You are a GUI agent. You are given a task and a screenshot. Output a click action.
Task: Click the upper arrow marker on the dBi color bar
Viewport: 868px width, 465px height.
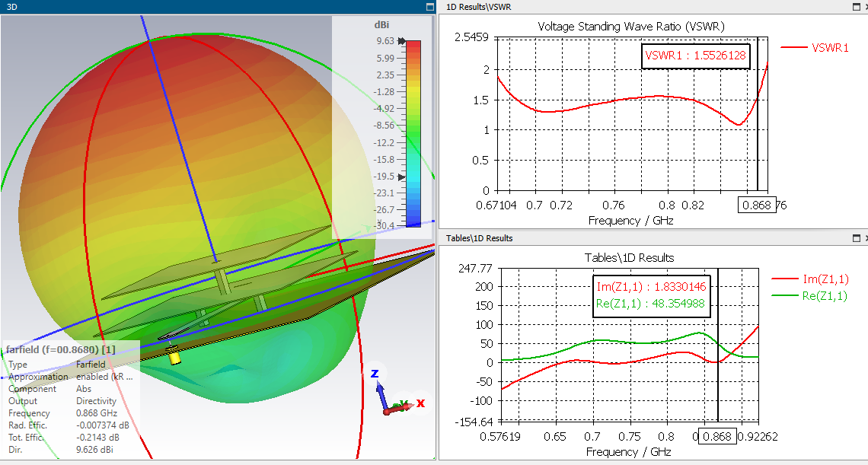click(x=402, y=41)
